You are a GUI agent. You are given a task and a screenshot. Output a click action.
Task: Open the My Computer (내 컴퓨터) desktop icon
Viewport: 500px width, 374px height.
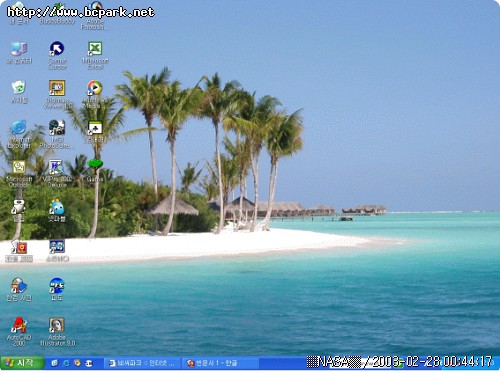tap(19, 53)
